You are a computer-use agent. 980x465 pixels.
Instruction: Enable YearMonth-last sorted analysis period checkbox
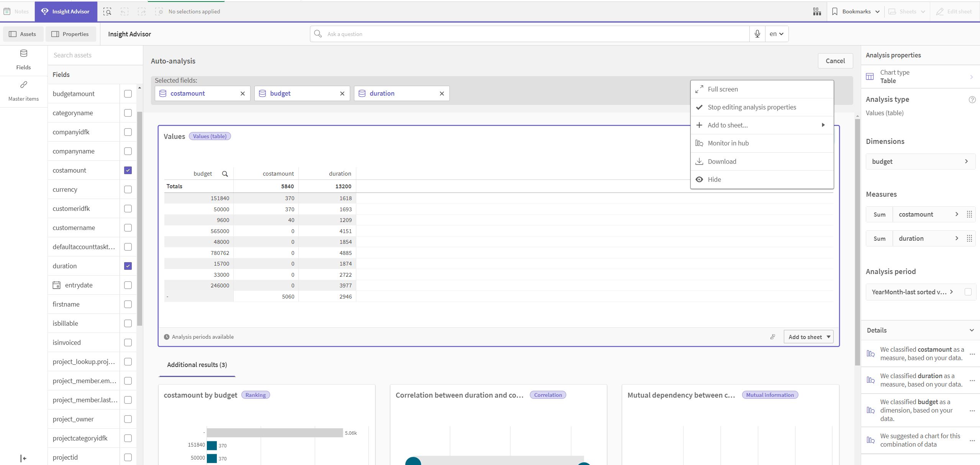[968, 292]
